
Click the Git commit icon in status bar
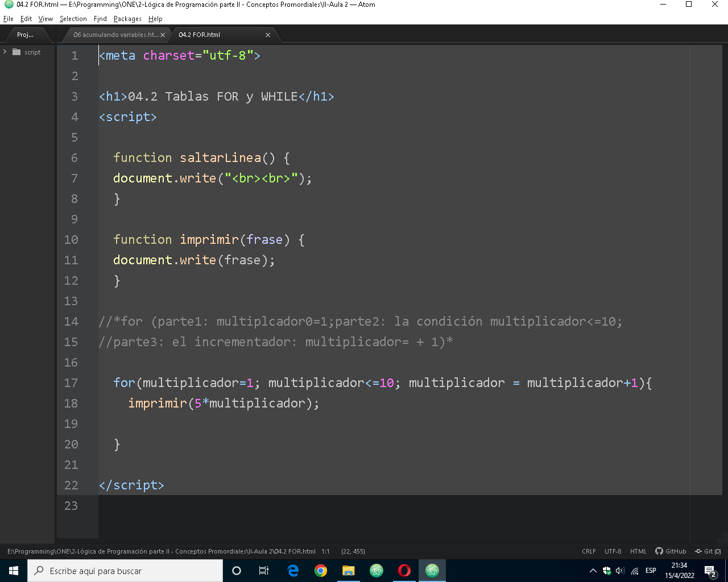(698, 551)
